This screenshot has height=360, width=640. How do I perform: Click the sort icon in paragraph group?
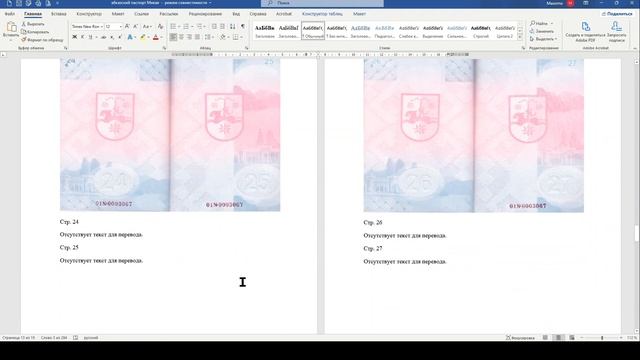point(233,27)
